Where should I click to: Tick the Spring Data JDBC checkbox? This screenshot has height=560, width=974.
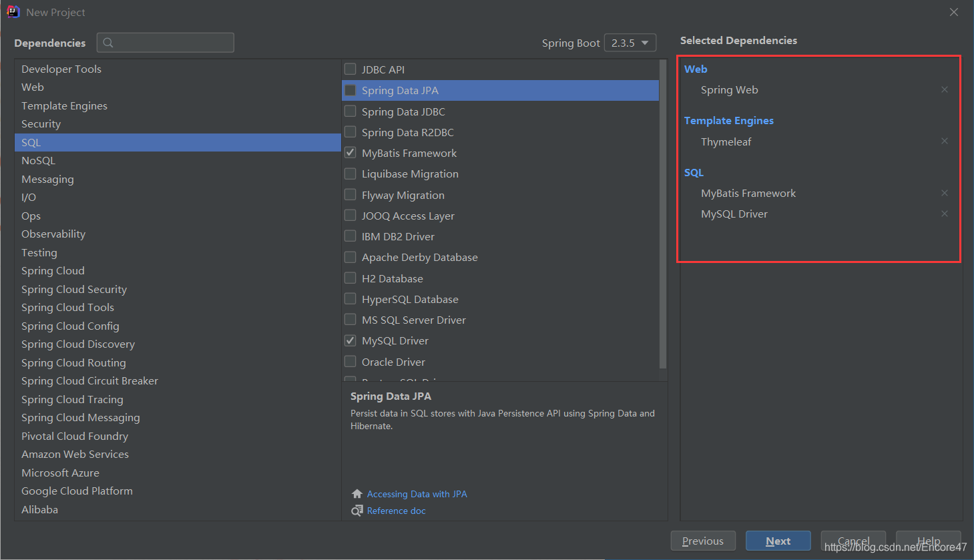350,111
